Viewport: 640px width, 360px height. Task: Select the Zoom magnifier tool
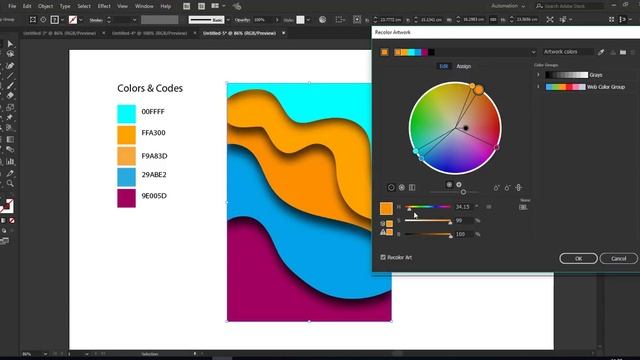pyautogui.click(x=10, y=184)
